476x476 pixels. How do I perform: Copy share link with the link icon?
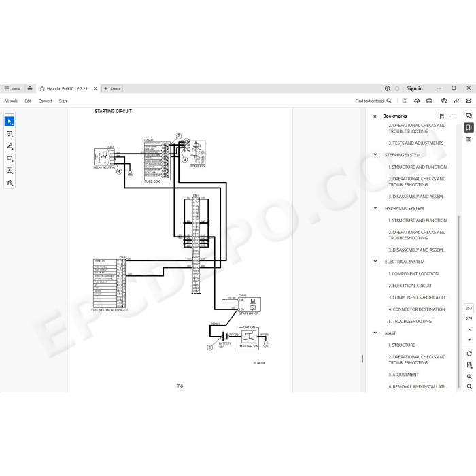[x=456, y=101]
